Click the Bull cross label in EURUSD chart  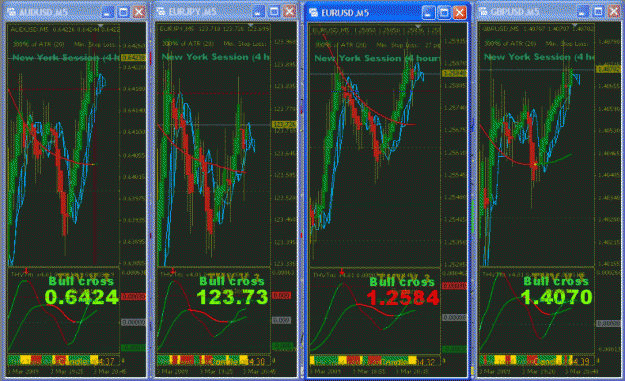402,282
